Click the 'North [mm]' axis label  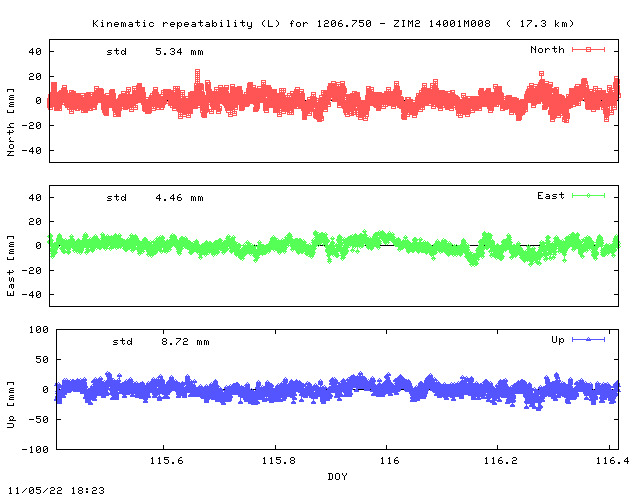coord(11,122)
